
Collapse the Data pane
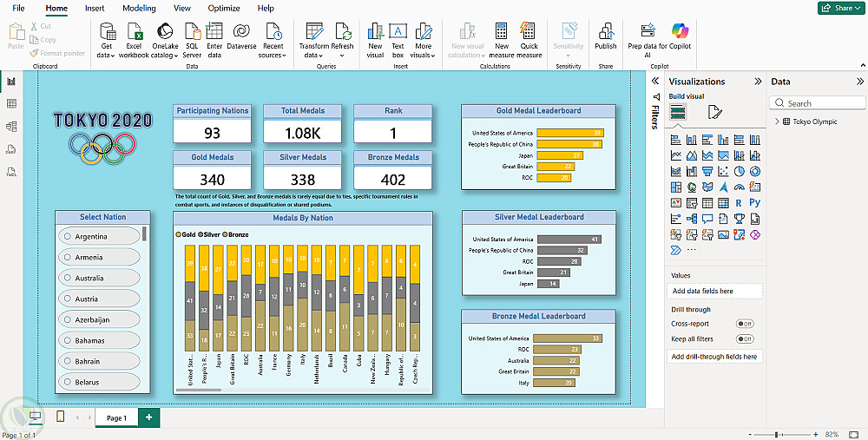859,82
